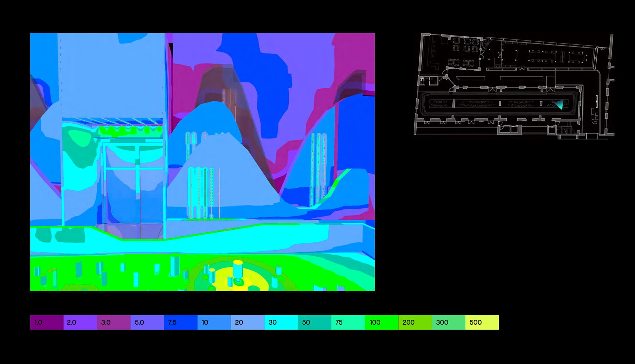
Task: Click the cyan camera view cone on floor plan
Action: coord(560,105)
